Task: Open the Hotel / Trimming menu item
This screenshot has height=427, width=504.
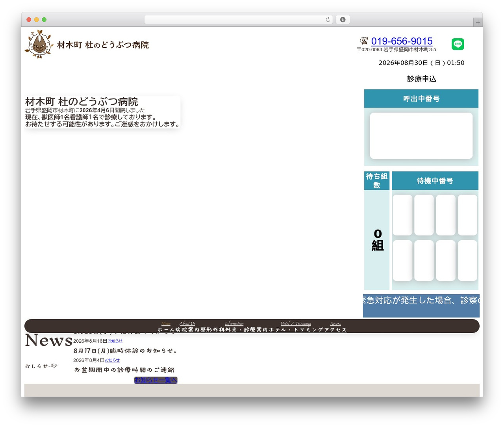Action: (296, 323)
